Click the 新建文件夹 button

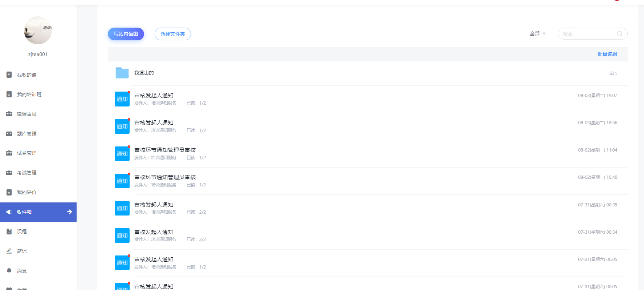(x=173, y=34)
